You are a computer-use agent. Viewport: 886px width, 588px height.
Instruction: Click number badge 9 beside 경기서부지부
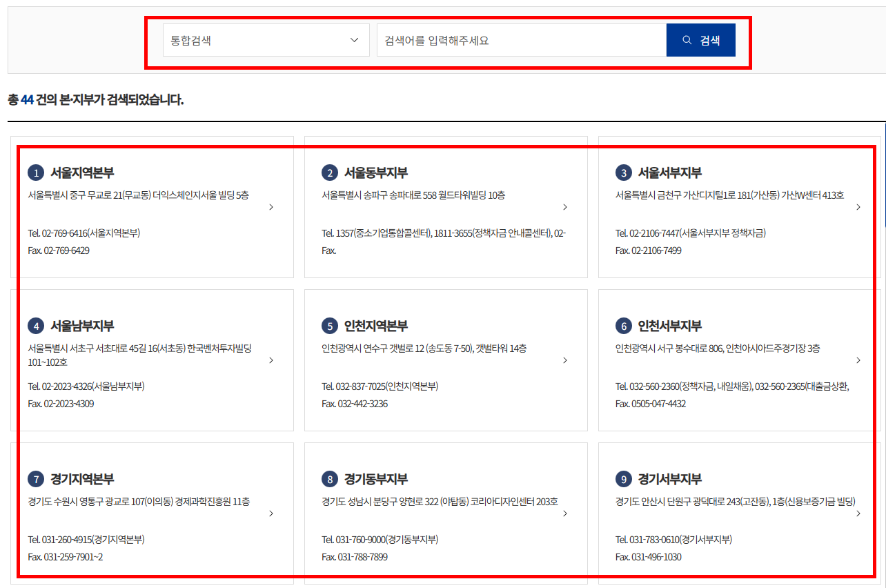pos(623,479)
